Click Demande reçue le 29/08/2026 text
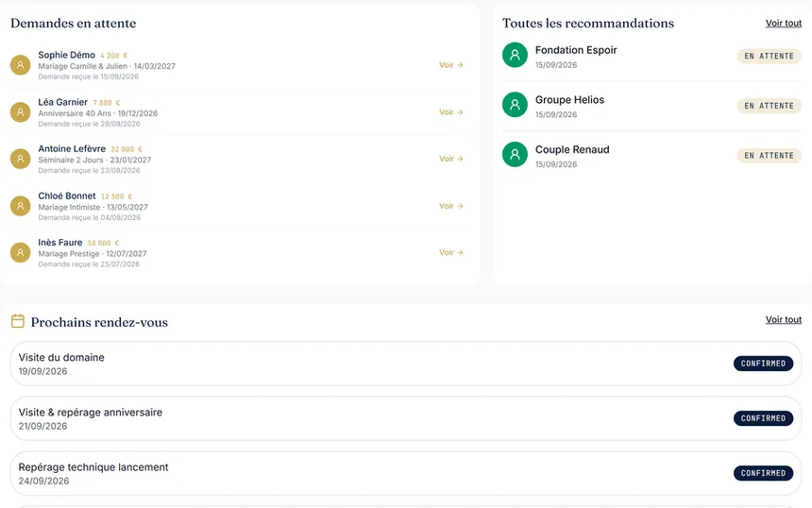812x508 pixels. tap(89, 124)
